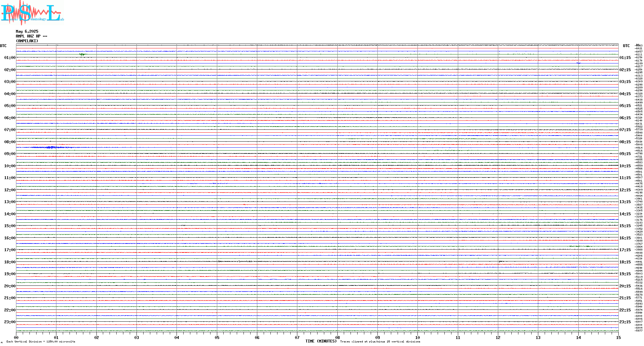Viewport: 644px width, 346px height.
Task: Click the small blue spike near minute 14 at 01:30
Action: pyautogui.click(x=578, y=63)
